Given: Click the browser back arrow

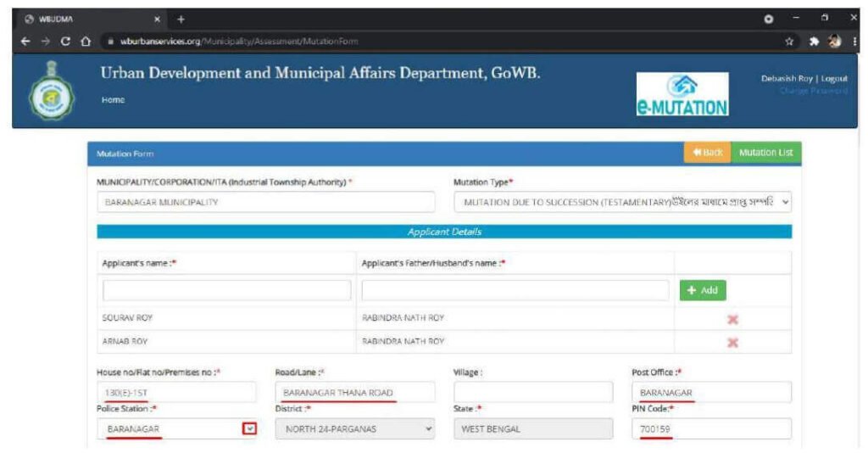Looking at the screenshot, I should (25, 41).
